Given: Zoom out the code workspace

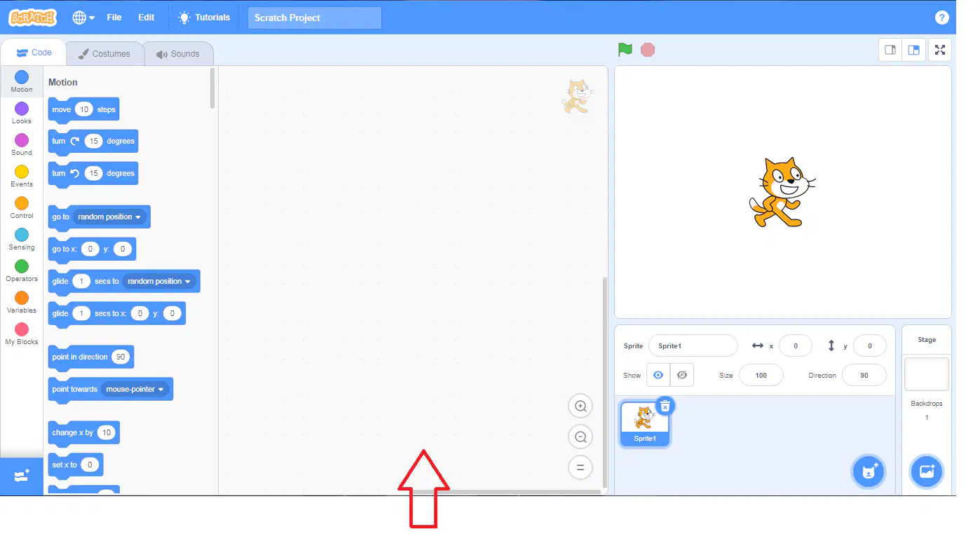Looking at the screenshot, I should click(x=580, y=437).
